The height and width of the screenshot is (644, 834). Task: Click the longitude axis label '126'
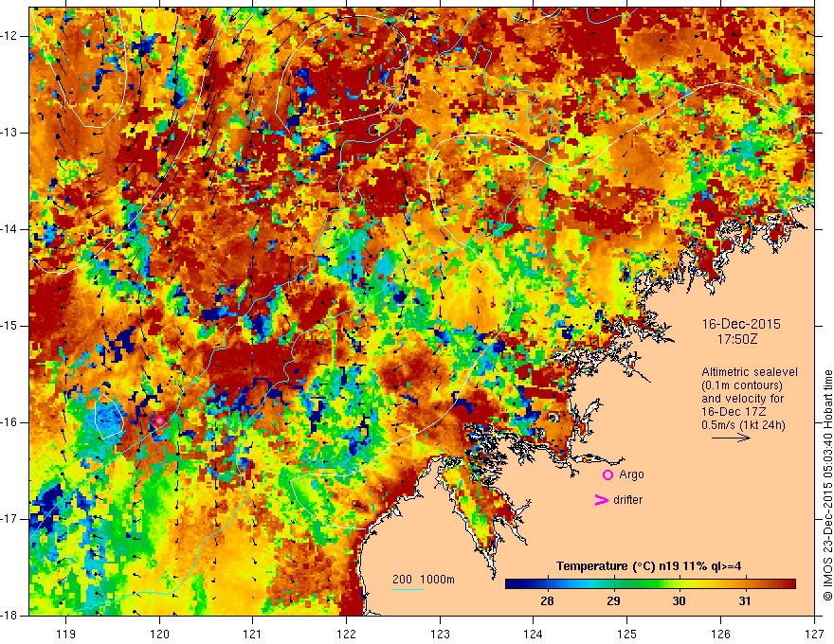coord(720,634)
